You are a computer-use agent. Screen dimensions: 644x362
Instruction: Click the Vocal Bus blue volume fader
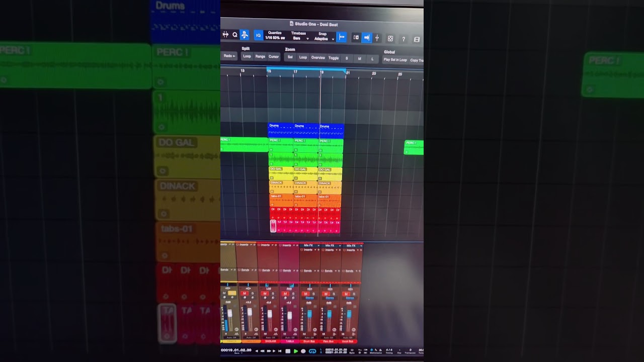[349, 314]
